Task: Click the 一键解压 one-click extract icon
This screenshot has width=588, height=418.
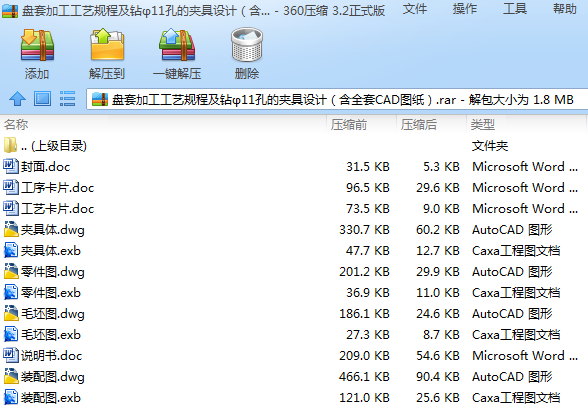Action: coord(177,45)
